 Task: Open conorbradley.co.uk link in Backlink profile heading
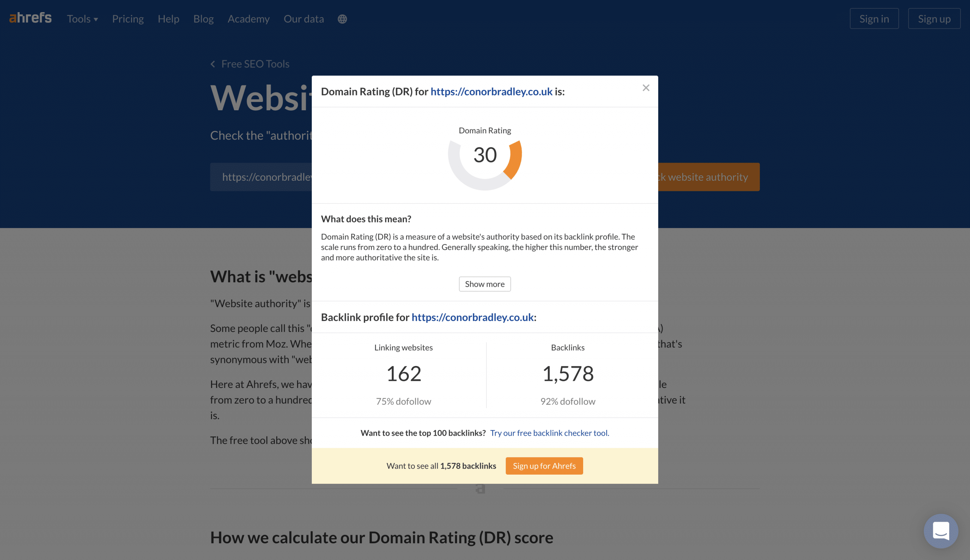pos(472,317)
